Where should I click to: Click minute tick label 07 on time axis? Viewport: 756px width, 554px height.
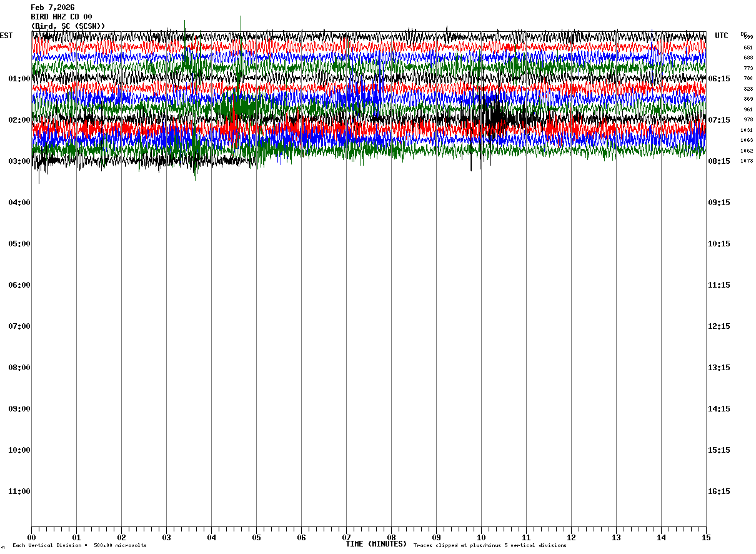pyautogui.click(x=346, y=538)
